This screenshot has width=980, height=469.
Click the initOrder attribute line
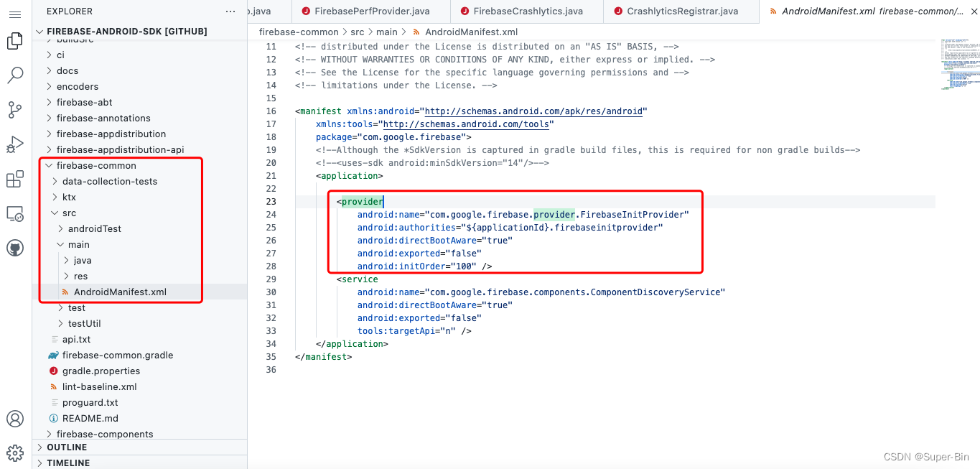tap(424, 266)
